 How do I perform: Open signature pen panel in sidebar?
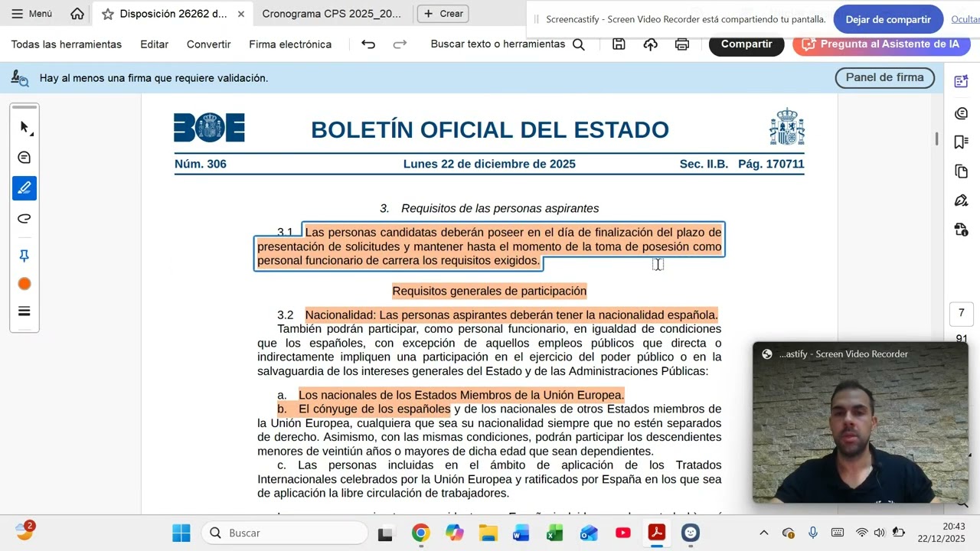(962, 201)
